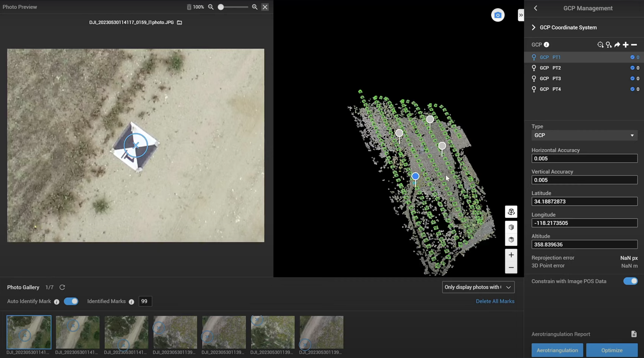Screen dimensions: 644x358
Task: Toggle the blue check on the PT4 row
Action: tap(632, 89)
